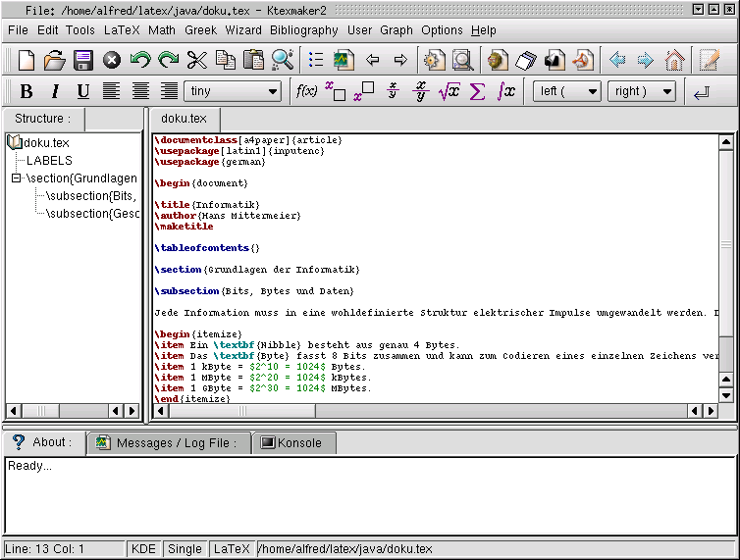
Task: Click the Find magnifier icon
Action: (x=283, y=61)
